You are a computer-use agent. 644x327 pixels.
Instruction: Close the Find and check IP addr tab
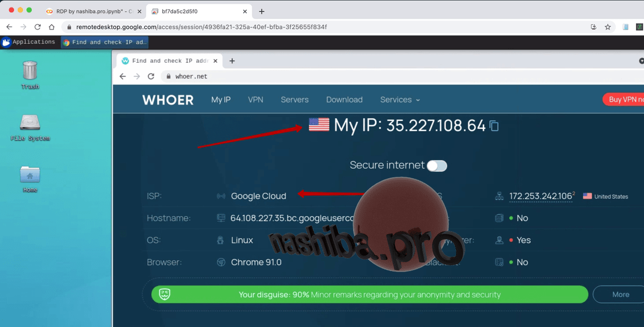tap(216, 61)
